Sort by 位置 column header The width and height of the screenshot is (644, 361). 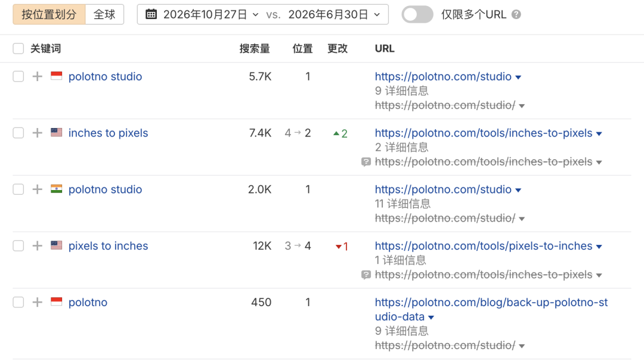(303, 48)
